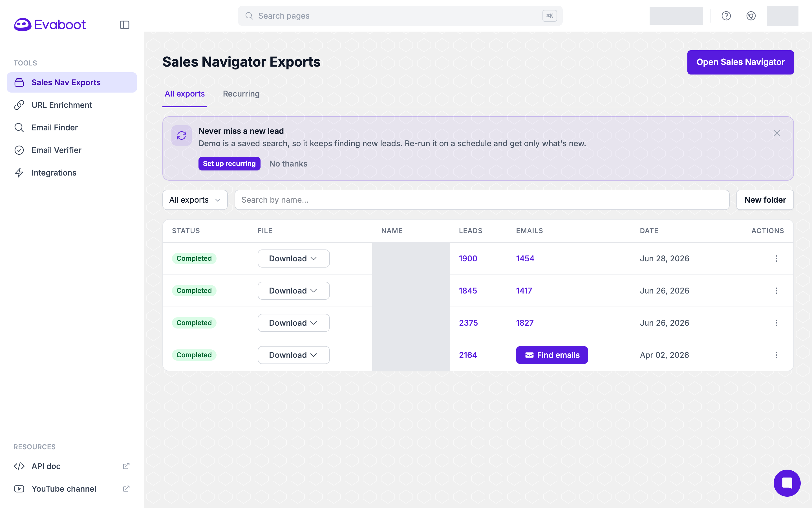Open actions menu for 1845 leads row
Image resolution: width=812 pixels, height=508 pixels.
click(x=776, y=291)
